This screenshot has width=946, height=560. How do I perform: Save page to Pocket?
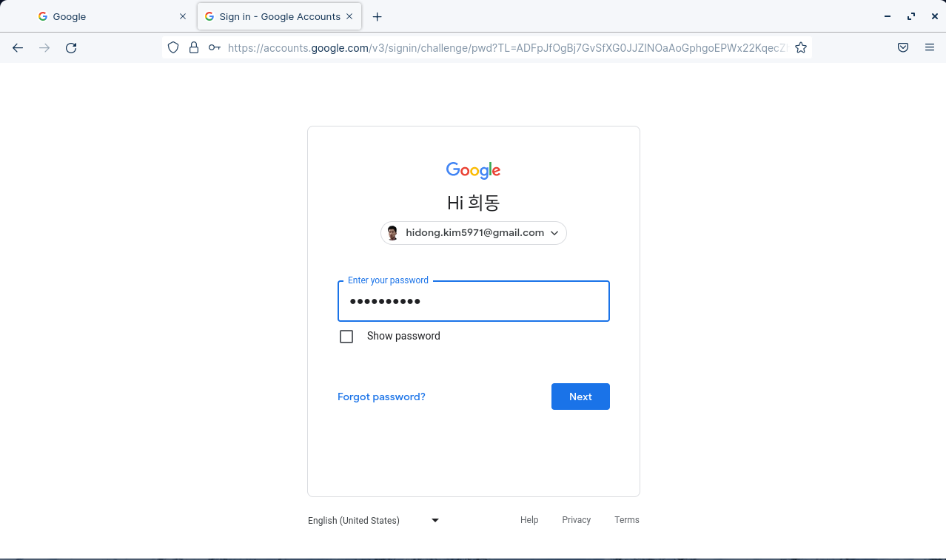click(x=903, y=48)
